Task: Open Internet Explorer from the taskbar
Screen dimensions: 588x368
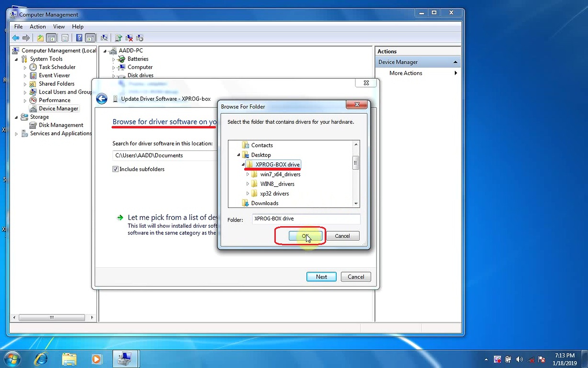Action: (x=42, y=358)
